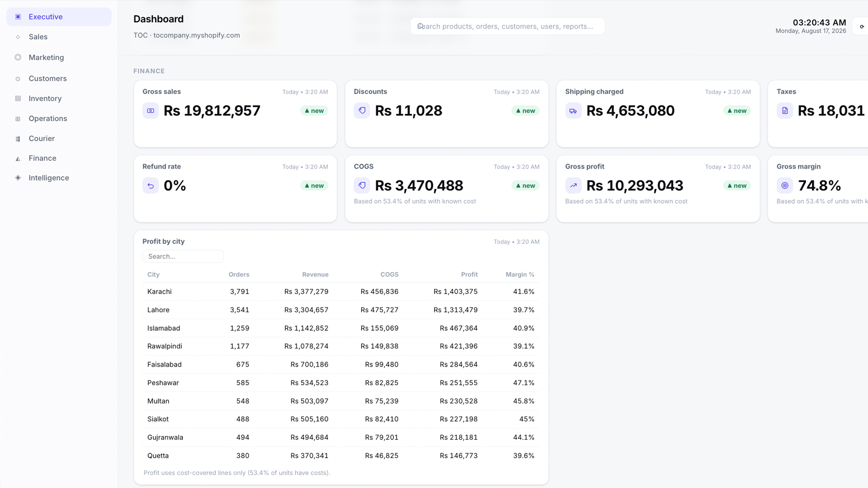Click the refresh icon beside the clock
Screen dimensions: 868x488
pos(861,27)
